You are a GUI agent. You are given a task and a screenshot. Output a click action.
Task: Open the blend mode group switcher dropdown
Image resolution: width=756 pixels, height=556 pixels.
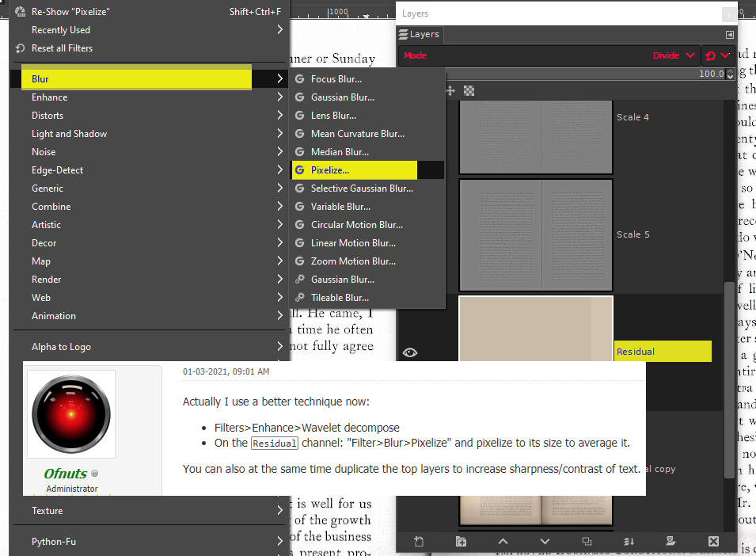(x=717, y=55)
